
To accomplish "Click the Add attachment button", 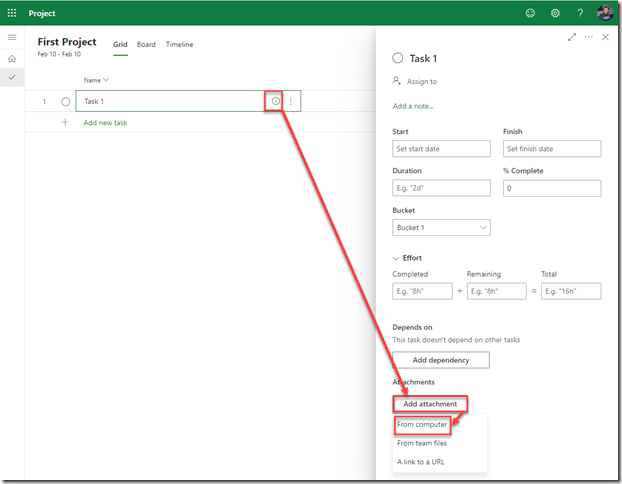I will tap(430, 404).
